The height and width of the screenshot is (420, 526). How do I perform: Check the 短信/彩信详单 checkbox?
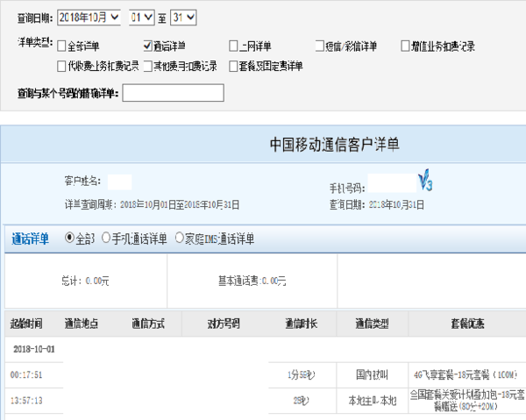(x=319, y=46)
